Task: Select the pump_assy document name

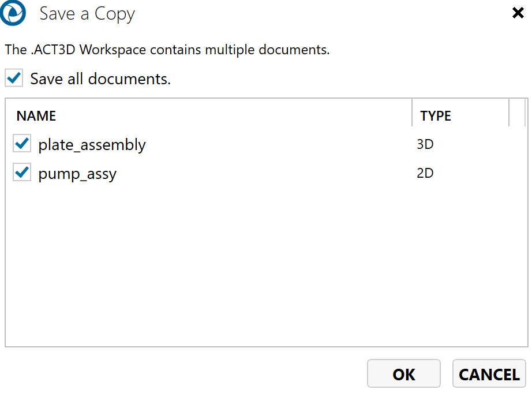Action: 77,173
